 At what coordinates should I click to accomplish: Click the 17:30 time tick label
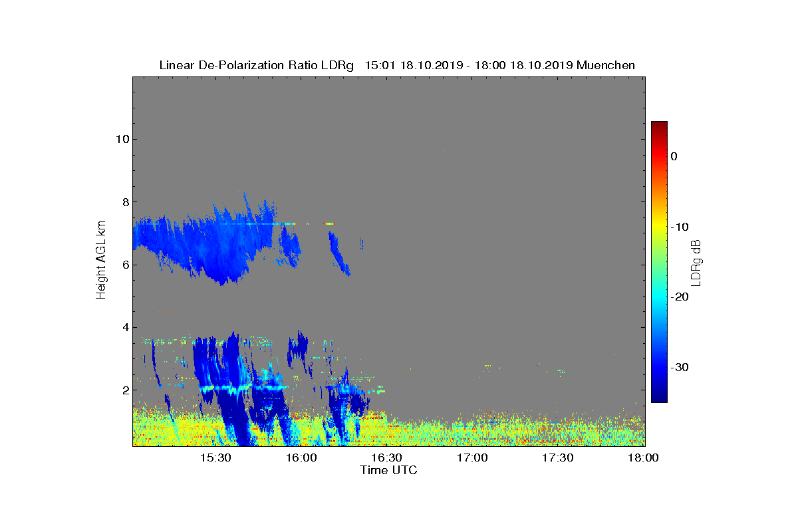[558, 458]
